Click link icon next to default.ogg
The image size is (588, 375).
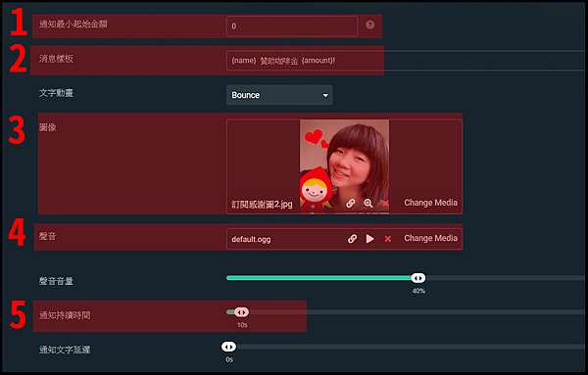[x=352, y=239]
